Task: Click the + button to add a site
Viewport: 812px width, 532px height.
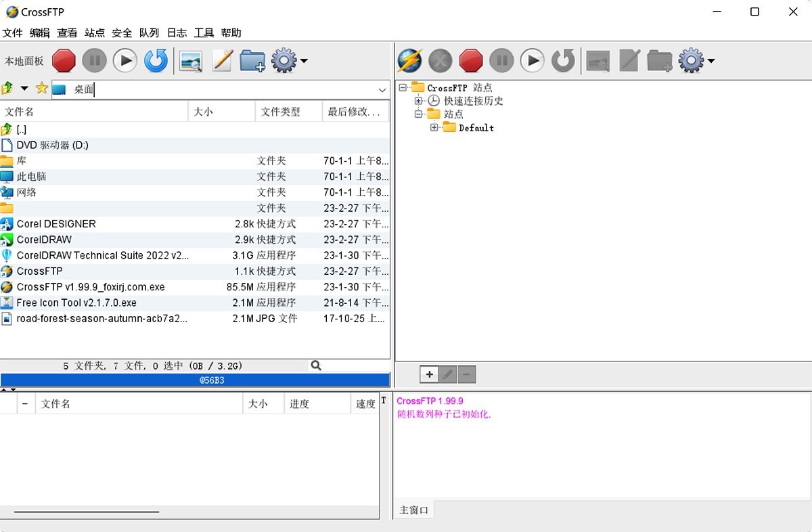Action: pos(429,374)
